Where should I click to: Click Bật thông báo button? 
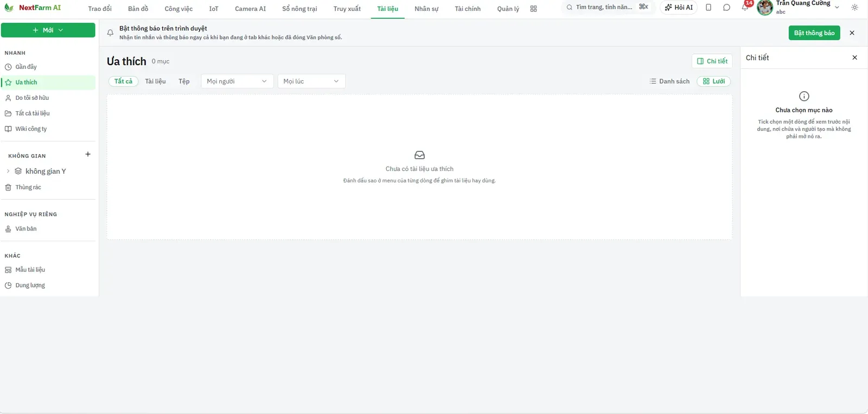point(814,33)
